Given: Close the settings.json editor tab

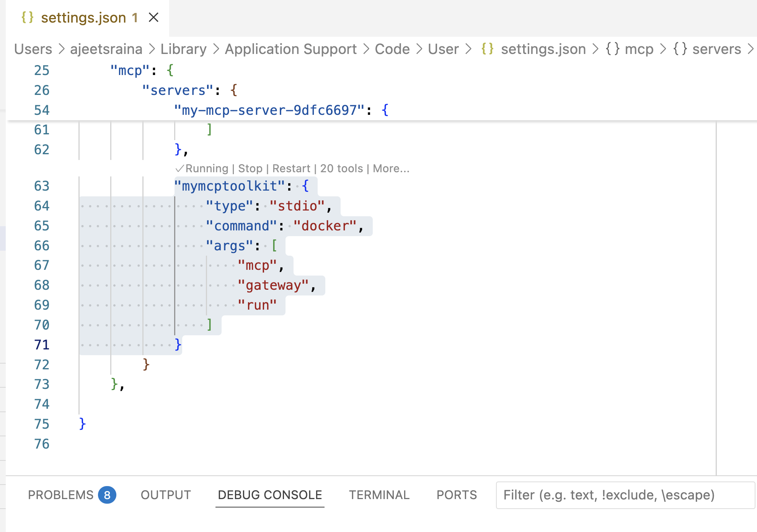Looking at the screenshot, I should pyautogui.click(x=153, y=18).
